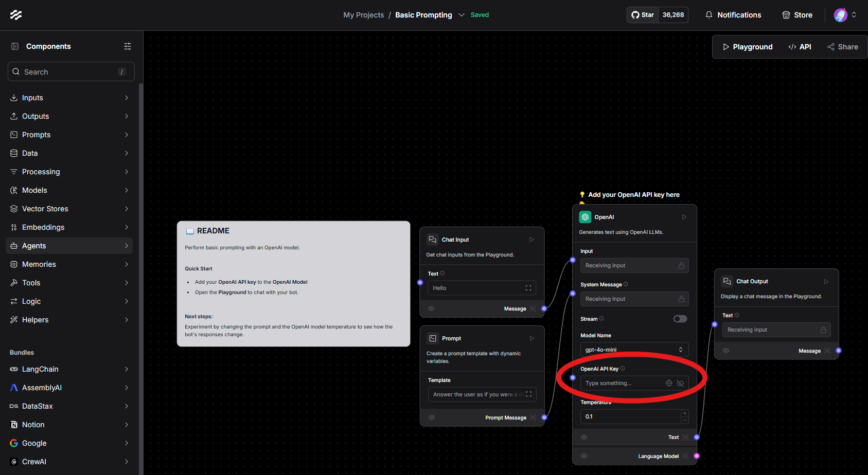This screenshot has height=475, width=868.
Task: Click the Prompt node icon
Action: (x=433, y=338)
